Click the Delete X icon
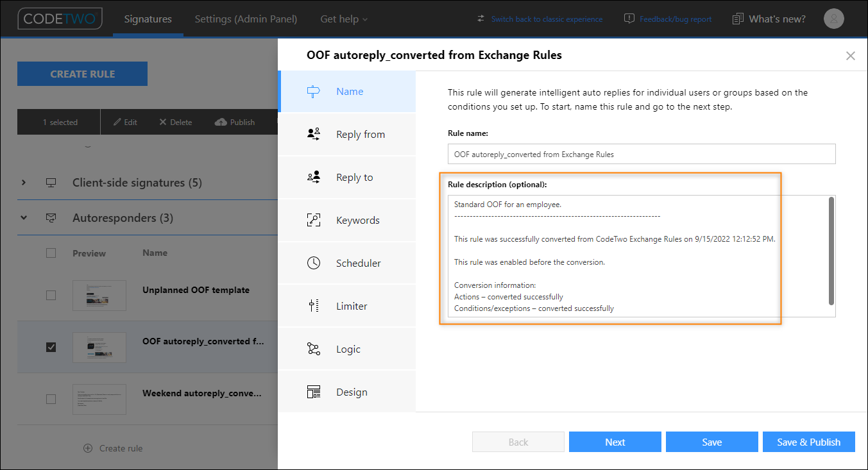The height and width of the screenshot is (470, 868). (x=163, y=122)
